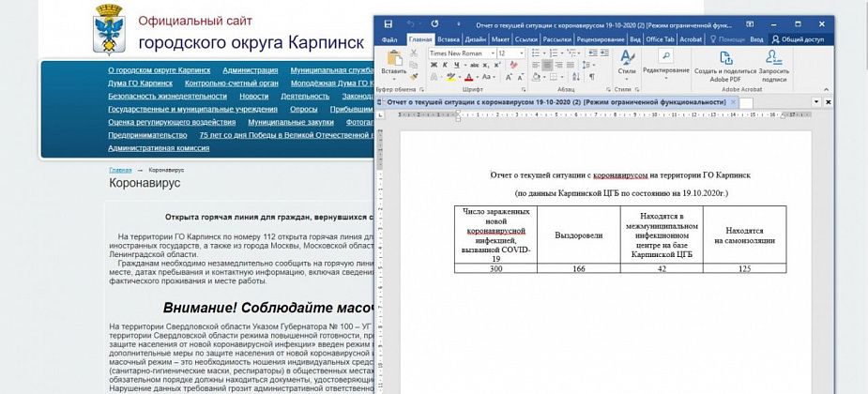The height and width of the screenshot is (394, 868).
Task: Click the Cut scissors icon
Action: 414,53
